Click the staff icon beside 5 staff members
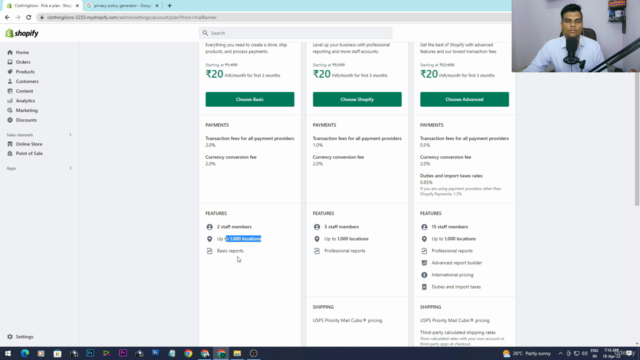Viewport: 640px width, 360px height. pos(317,227)
